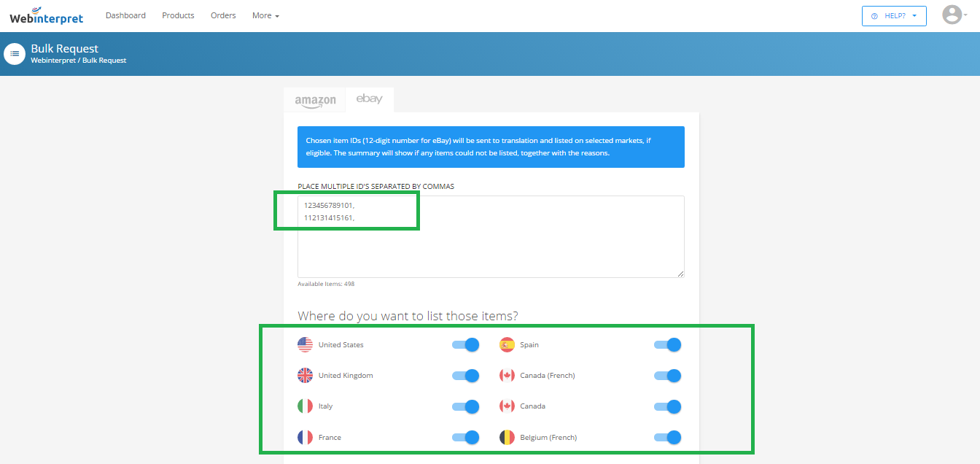Click the Italy flag icon
The image size is (980, 464).
pyautogui.click(x=305, y=406)
